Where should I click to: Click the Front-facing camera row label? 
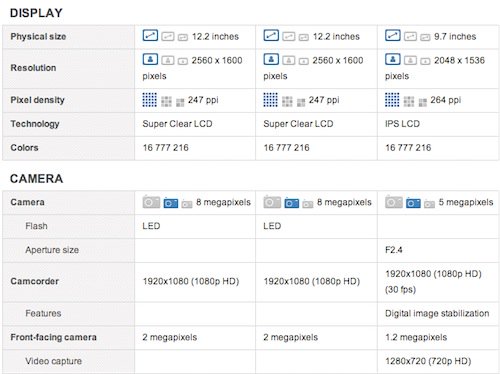coord(53,337)
